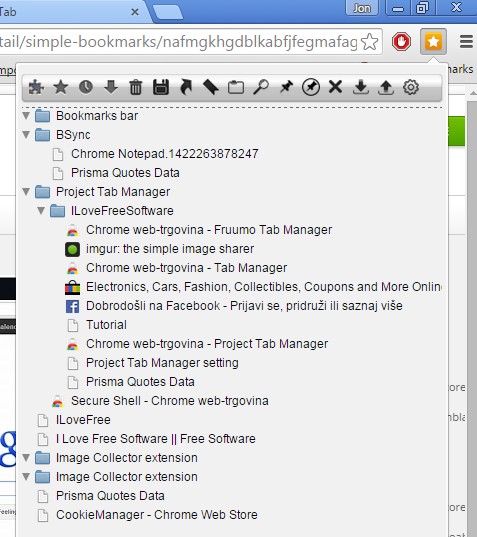Click the red stop-hand adblock icon

401,42
